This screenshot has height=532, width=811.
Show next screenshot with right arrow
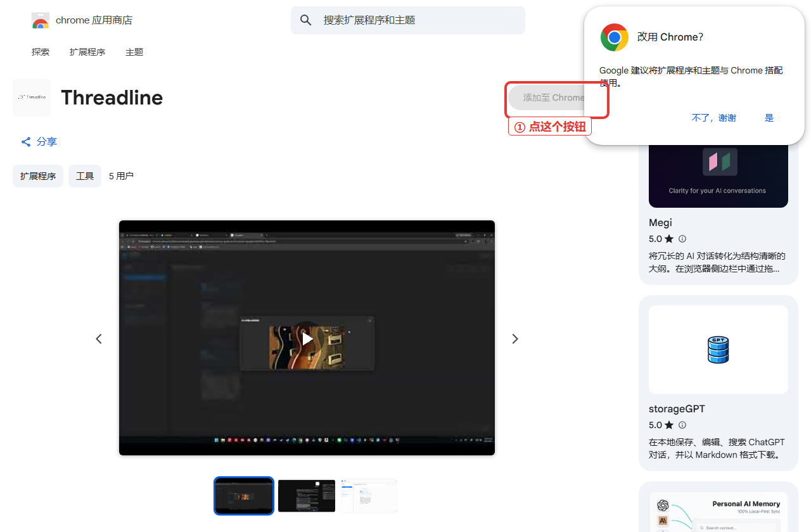(515, 339)
